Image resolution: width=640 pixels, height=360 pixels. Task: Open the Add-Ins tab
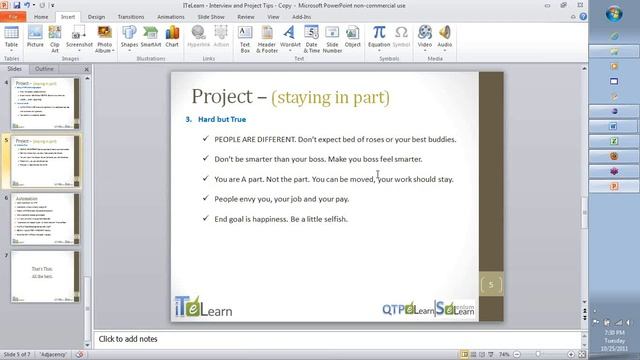(301, 17)
